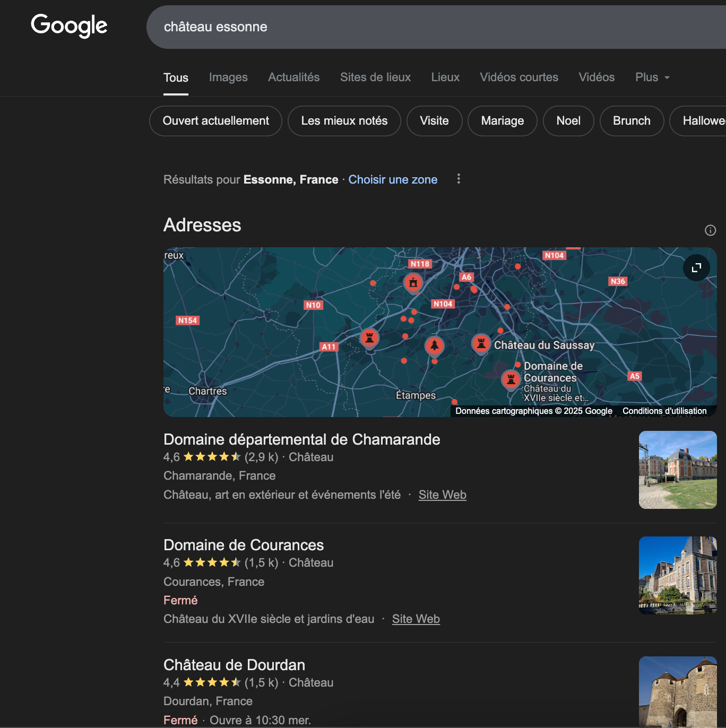Select the Brunch filter chip
The height and width of the screenshot is (728, 726).
[x=632, y=121]
